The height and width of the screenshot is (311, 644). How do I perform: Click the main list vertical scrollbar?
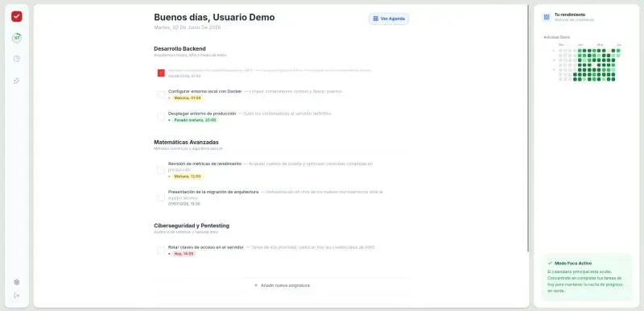click(x=528, y=128)
